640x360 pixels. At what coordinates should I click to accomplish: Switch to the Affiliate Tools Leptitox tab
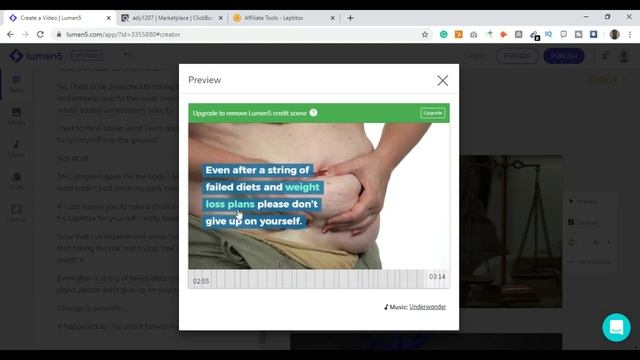(x=284, y=18)
